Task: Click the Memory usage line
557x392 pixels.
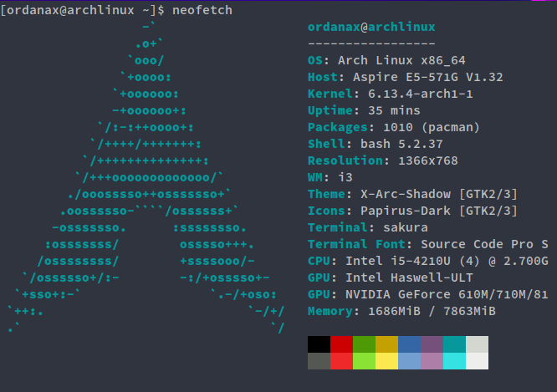Action: [401, 311]
